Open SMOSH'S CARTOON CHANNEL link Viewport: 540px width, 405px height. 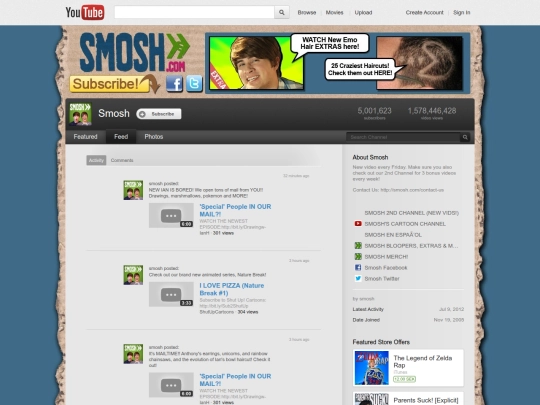tap(405, 224)
